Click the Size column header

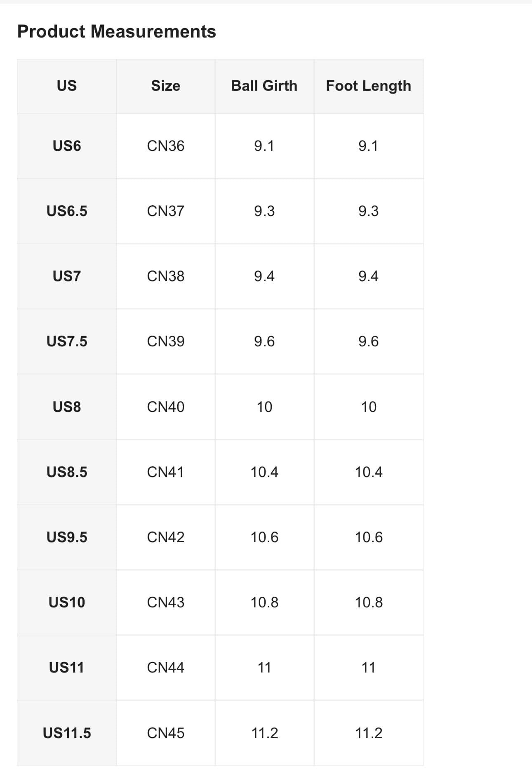point(165,86)
